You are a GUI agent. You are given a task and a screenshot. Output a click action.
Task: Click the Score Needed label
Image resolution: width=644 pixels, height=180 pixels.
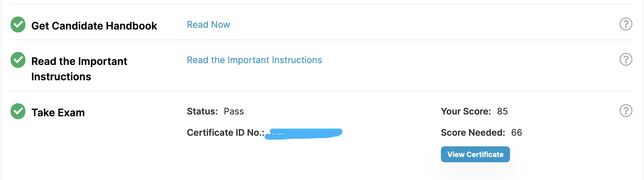click(x=473, y=132)
